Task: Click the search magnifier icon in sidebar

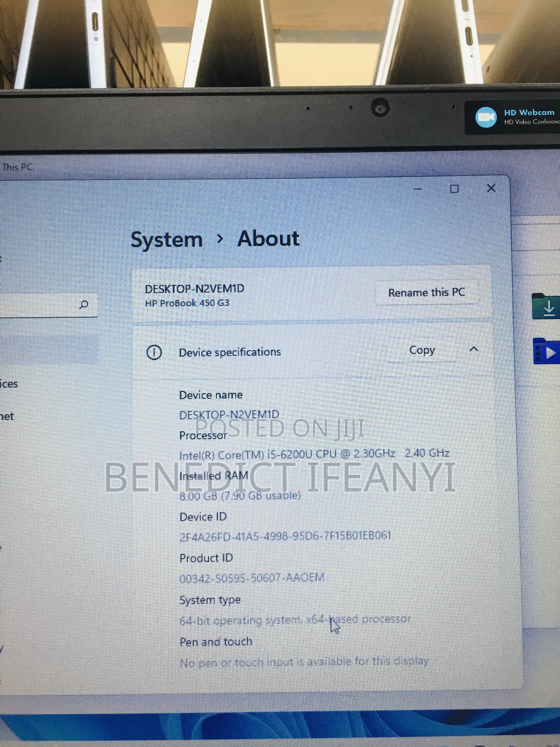Action: click(x=84, y=305)
